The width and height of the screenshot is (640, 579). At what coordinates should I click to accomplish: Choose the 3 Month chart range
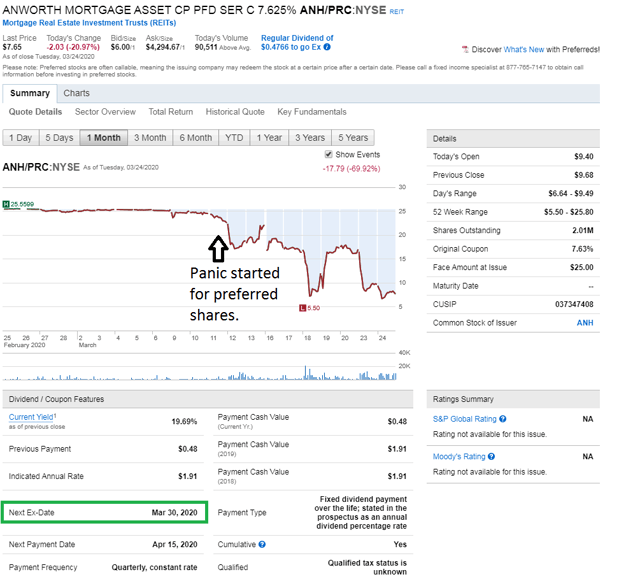pos(150,138)
